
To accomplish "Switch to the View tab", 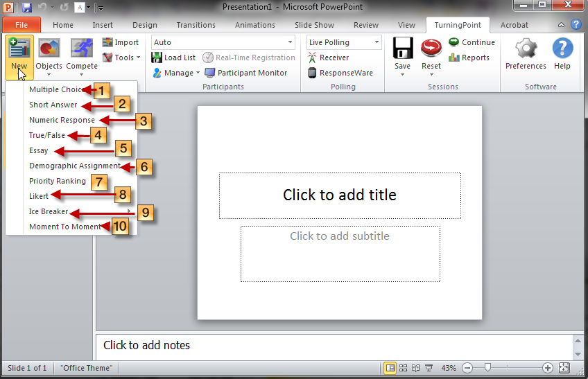I will pyautogui.click(x=406, y=25).
